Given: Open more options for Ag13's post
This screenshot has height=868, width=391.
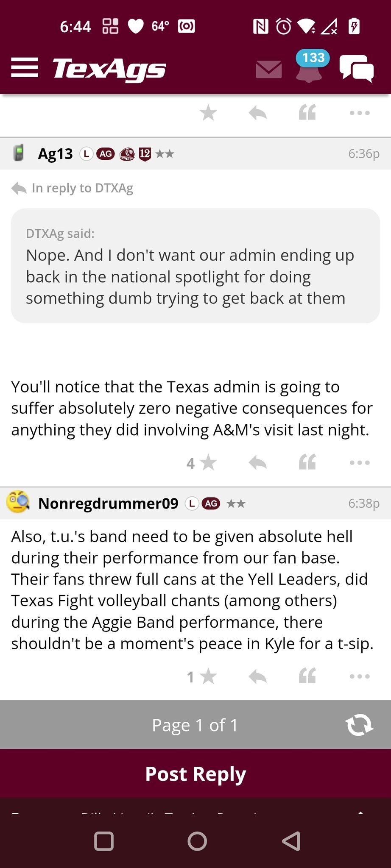Looking at the screenshot, I should [x=360, y=462].
